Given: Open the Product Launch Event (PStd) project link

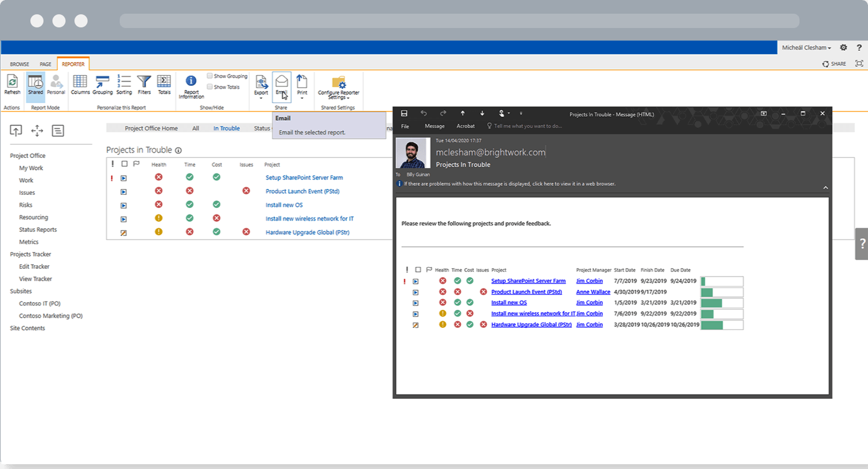Looking at the screenshot, I should tap(302, 191).
